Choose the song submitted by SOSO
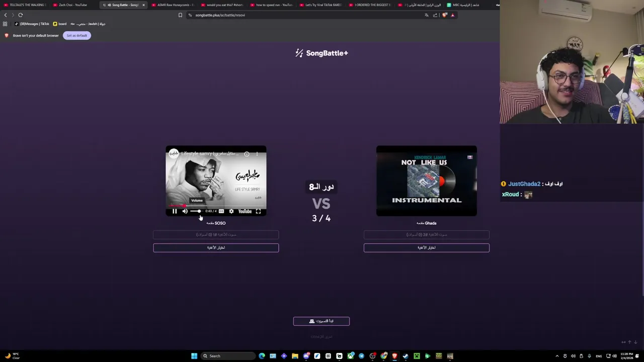The height and width of the screenshot is (362, 644). 216,247
